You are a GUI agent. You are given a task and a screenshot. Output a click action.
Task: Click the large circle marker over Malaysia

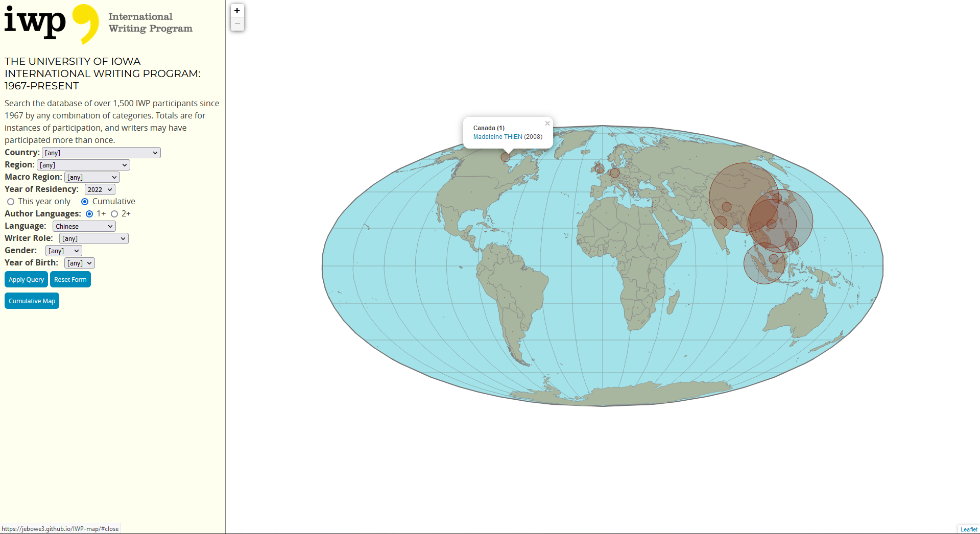pos(764,263)
